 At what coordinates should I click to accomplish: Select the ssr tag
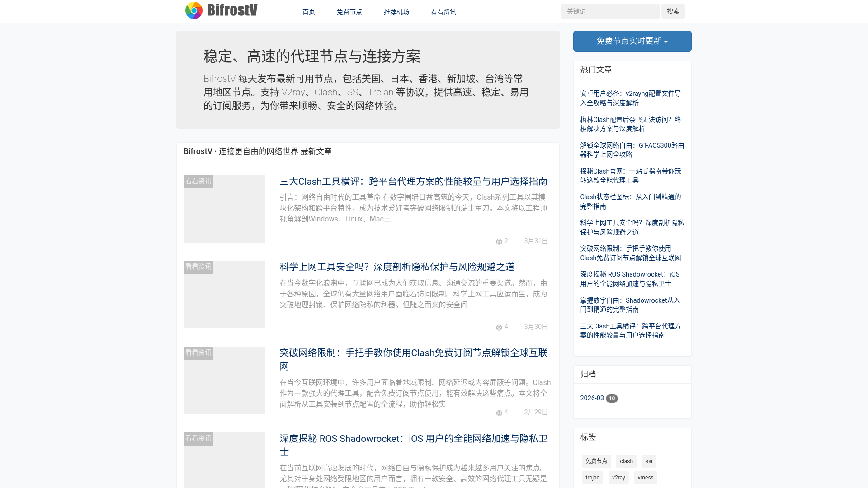[x=649, y=461]
